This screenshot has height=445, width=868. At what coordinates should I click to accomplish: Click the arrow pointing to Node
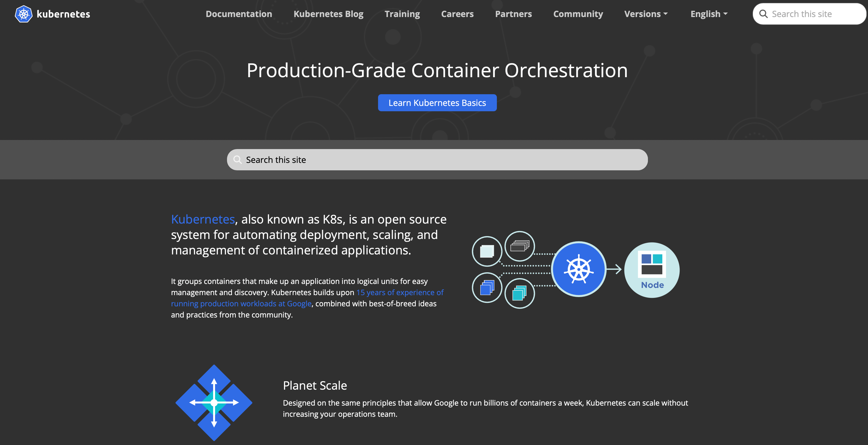[x=614, y=269]
